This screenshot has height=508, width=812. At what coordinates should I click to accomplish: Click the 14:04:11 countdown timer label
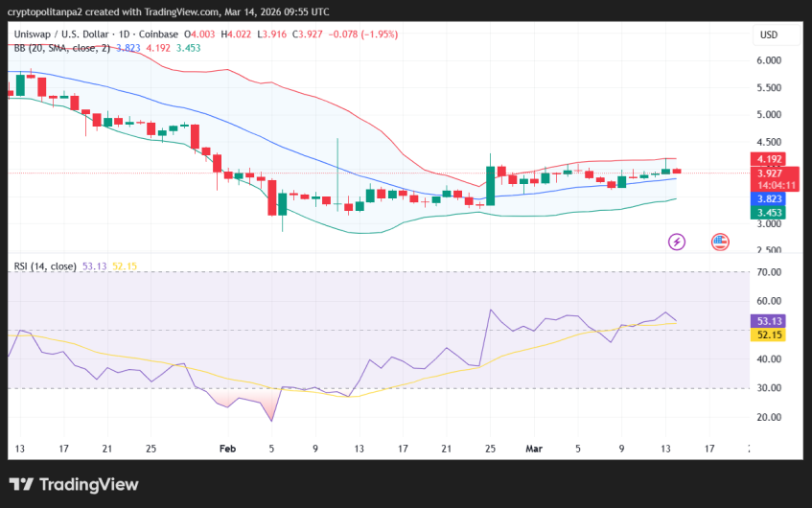[776, 185]
